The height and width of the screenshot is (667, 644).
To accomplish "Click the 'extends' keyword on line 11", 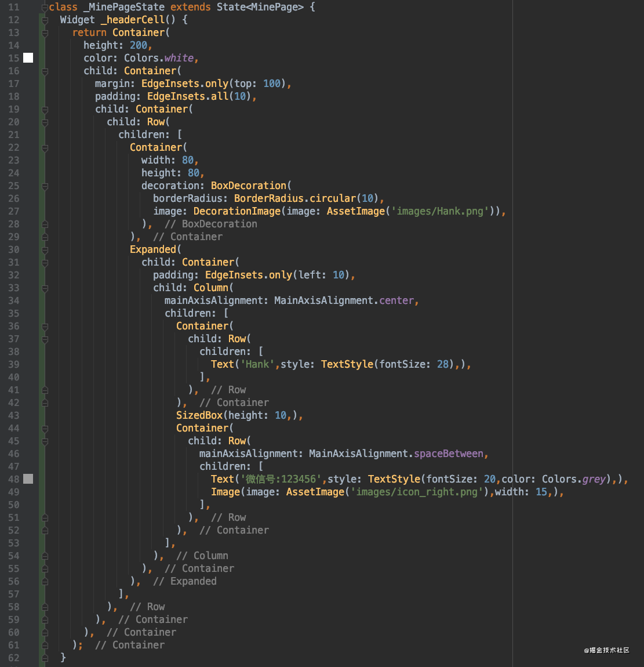I will [191, 7].
